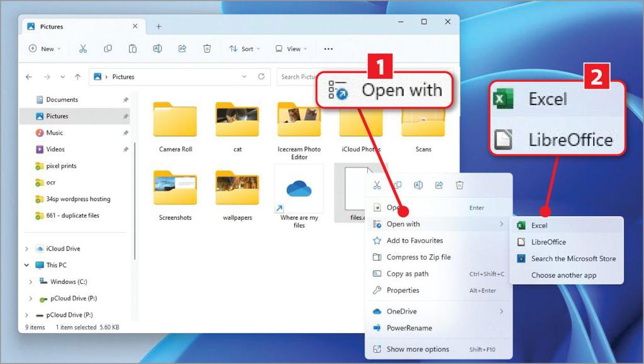Image resolution: width=644 pixels, height=364 pixels.
Task: Open the New dropdown in the toolbar
Action: tap(45, 49)
